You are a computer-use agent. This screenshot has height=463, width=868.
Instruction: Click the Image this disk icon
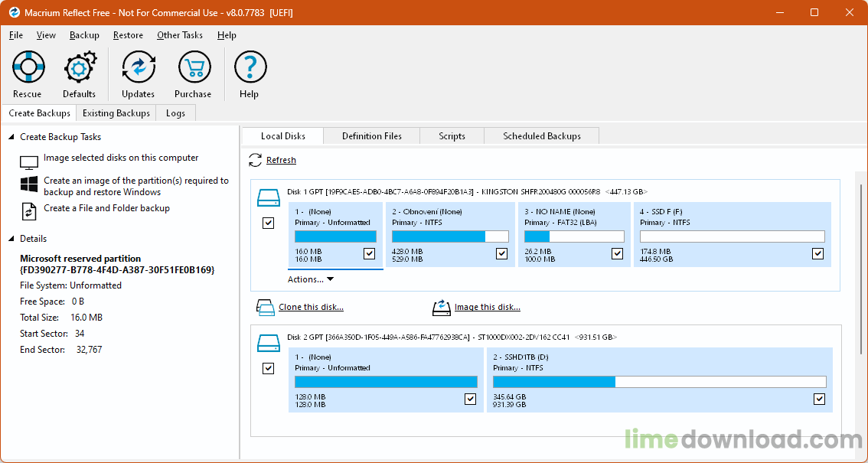tap(441, 308)
